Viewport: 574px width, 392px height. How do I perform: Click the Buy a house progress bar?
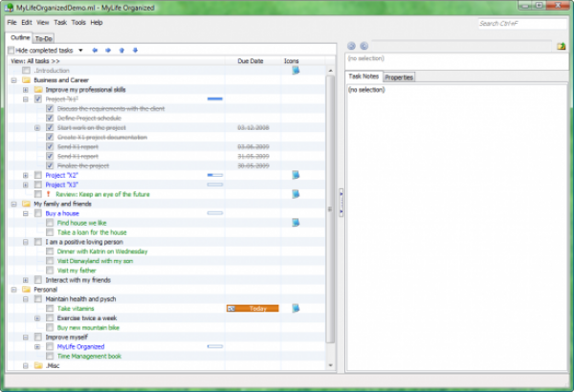(x=215, y=213)
